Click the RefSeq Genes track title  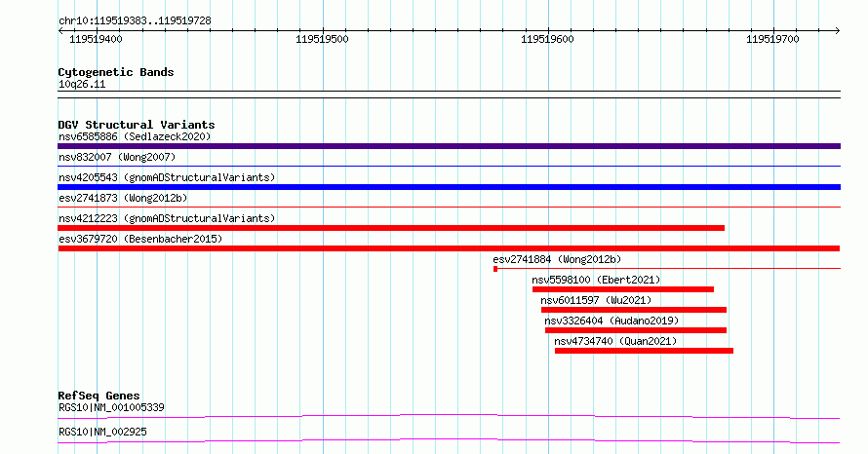[x=99, y=396]
